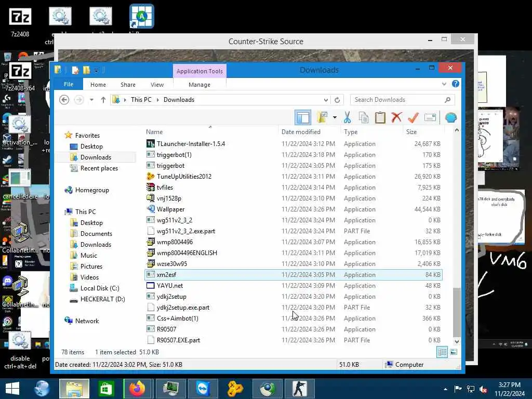
Task: Open the Manage ribbon tab
Action: point(199,85)
